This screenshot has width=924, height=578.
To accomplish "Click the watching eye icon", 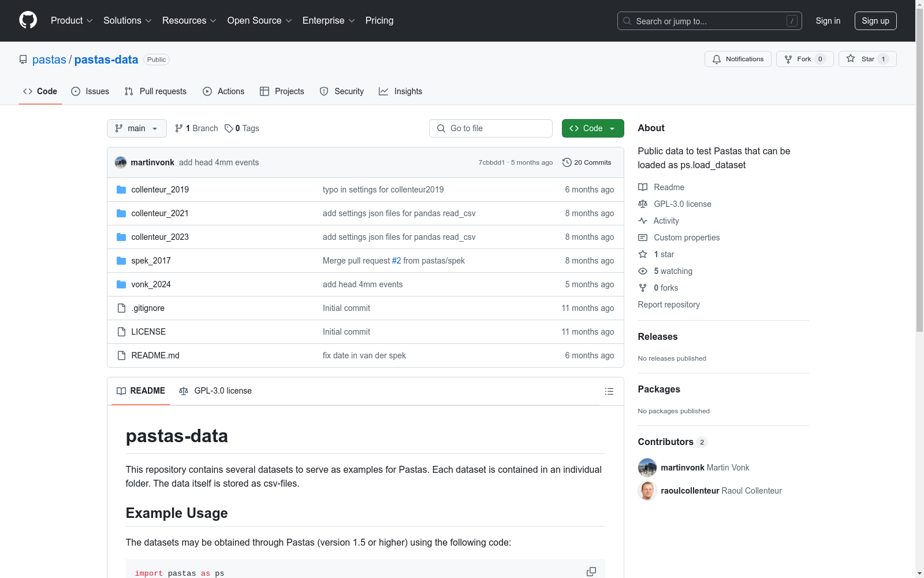I will [643, 271].
